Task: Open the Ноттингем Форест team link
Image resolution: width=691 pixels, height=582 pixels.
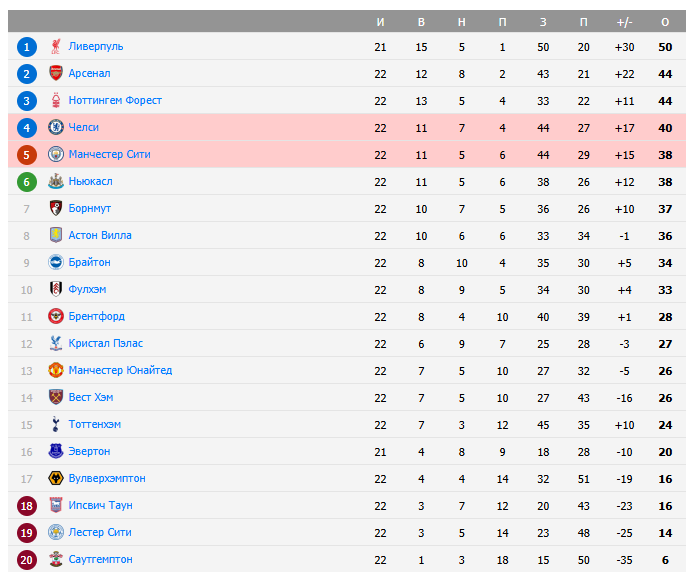Action: pyautogui.click(x=115, y=101)
